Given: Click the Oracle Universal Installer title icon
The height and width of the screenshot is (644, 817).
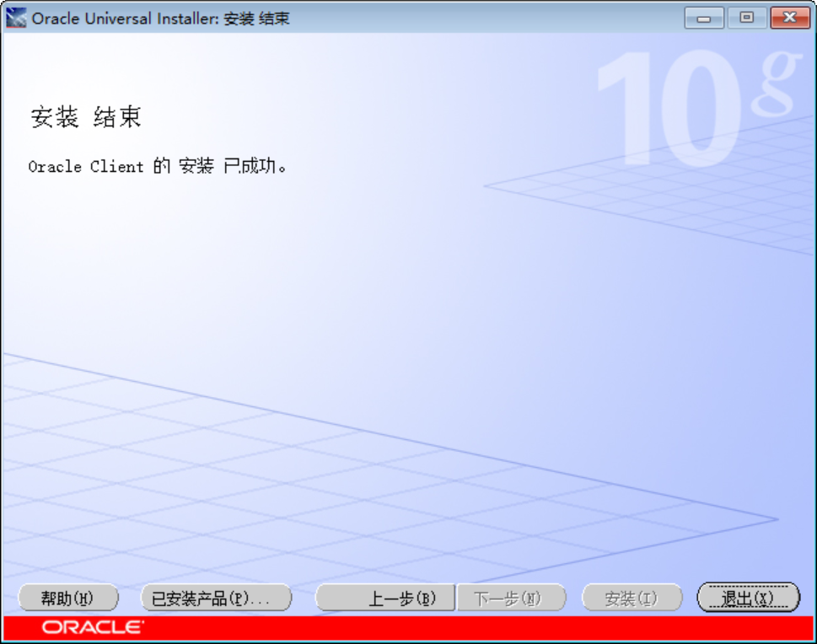Looking at the screenshot, I should pos(16,19).
